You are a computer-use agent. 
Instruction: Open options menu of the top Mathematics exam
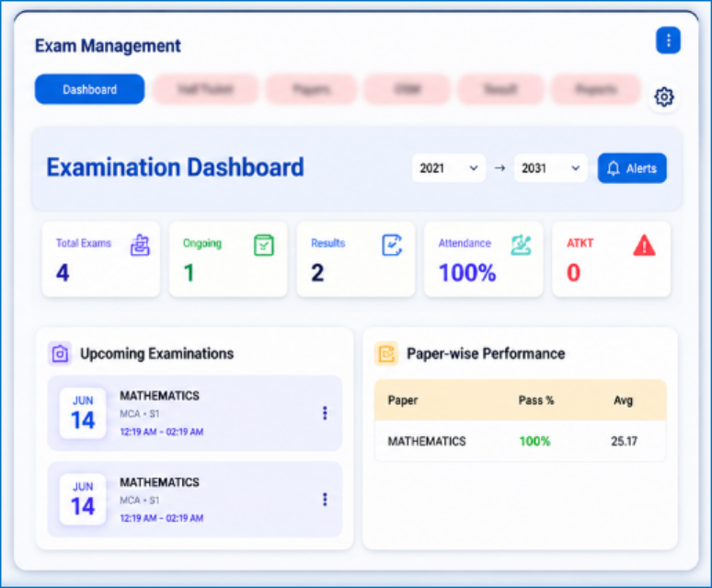[x=325, y=413]
